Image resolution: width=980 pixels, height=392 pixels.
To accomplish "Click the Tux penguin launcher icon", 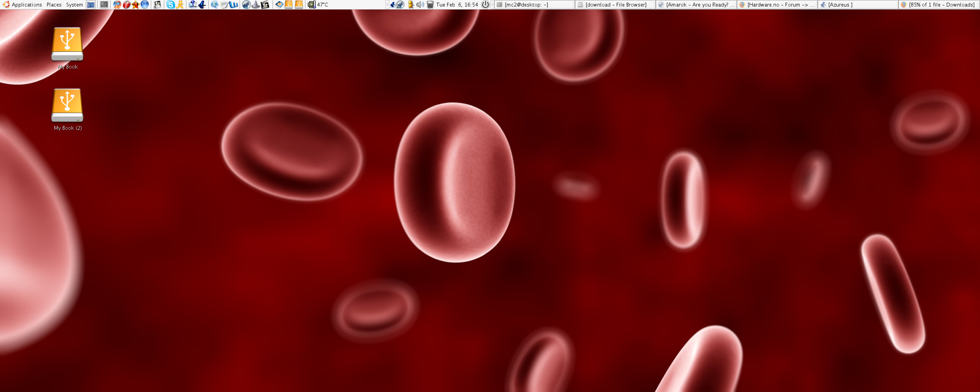I will point(157,5).
